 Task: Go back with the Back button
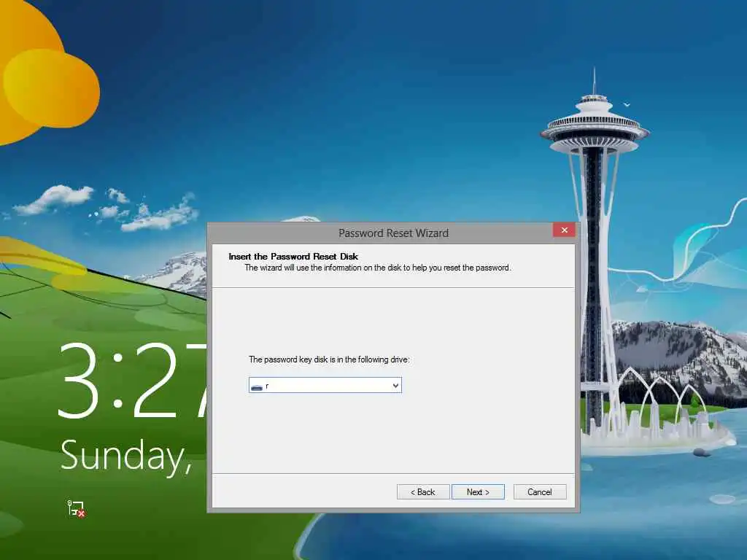(x=423, y=492)
